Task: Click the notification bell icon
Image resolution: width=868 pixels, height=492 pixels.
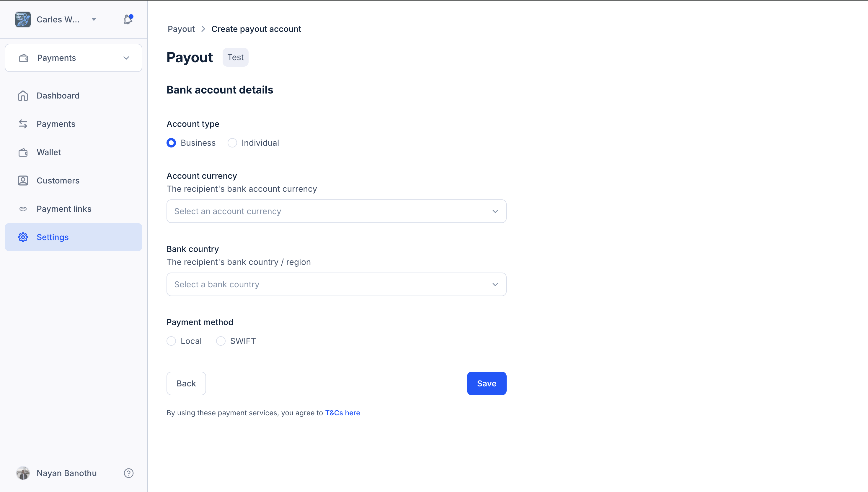Action: pos(128,19)
